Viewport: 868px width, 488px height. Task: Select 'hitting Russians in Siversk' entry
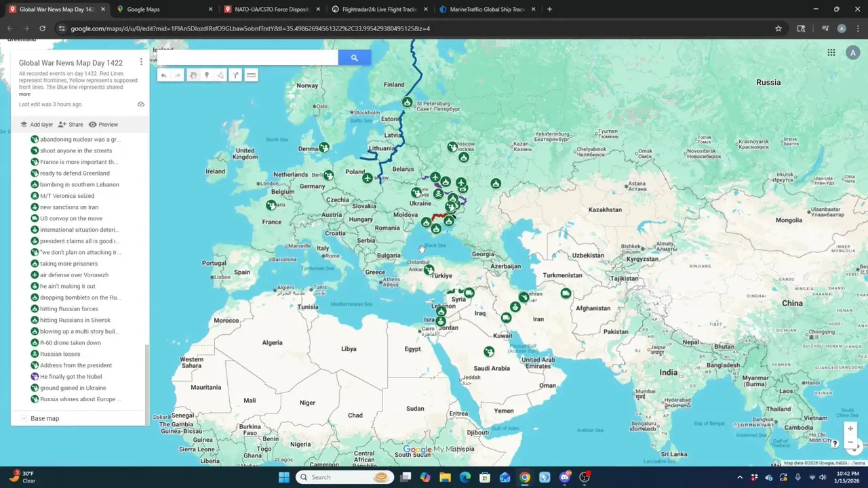[x=75, y=320]
